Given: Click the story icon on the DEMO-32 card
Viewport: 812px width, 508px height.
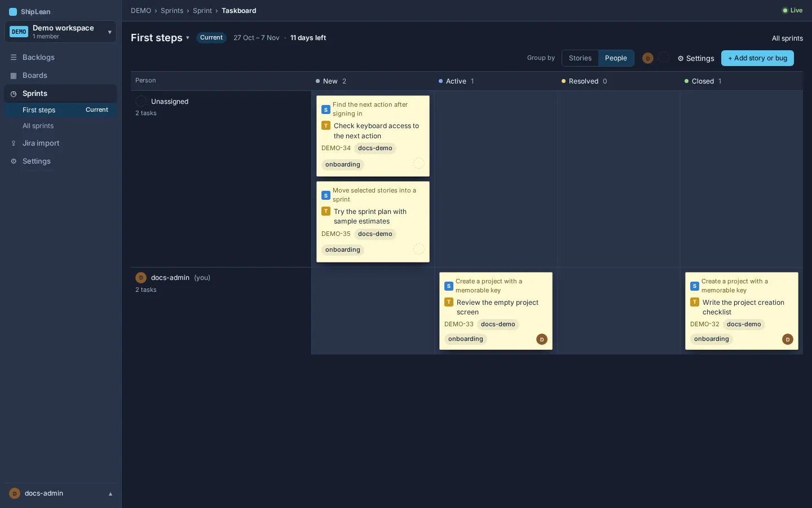Looking at the screenshot, I should tap(695, 286).
